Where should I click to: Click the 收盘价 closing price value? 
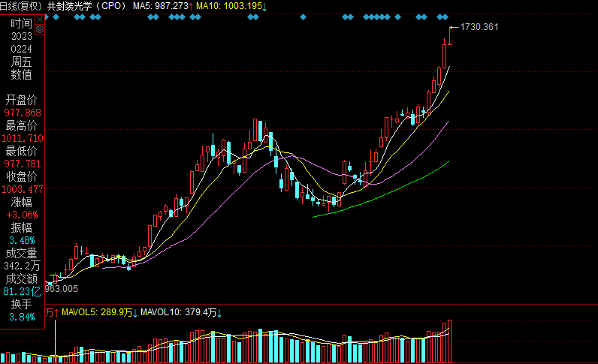point(23,189)
